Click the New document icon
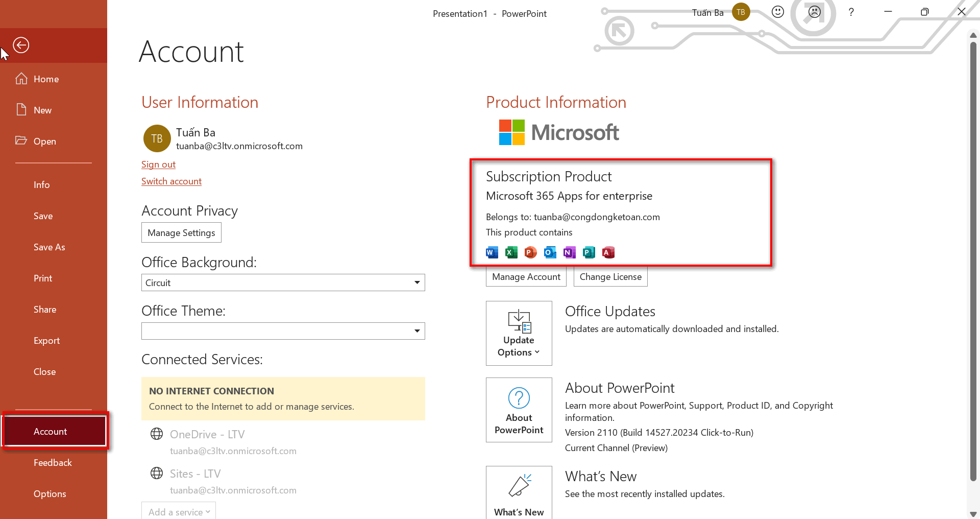 point(21,110)
